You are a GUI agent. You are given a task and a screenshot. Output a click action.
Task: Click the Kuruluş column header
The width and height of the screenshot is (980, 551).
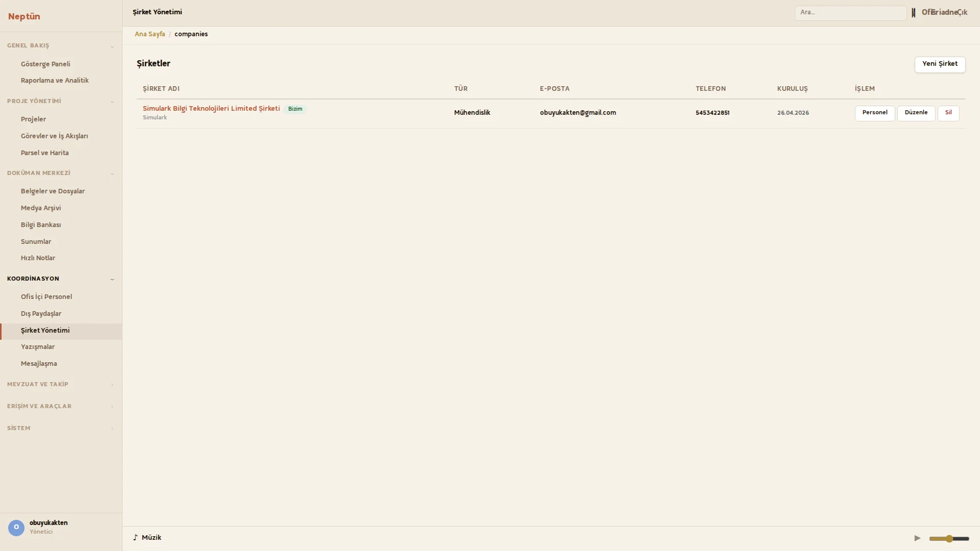(x=792, y=89)
